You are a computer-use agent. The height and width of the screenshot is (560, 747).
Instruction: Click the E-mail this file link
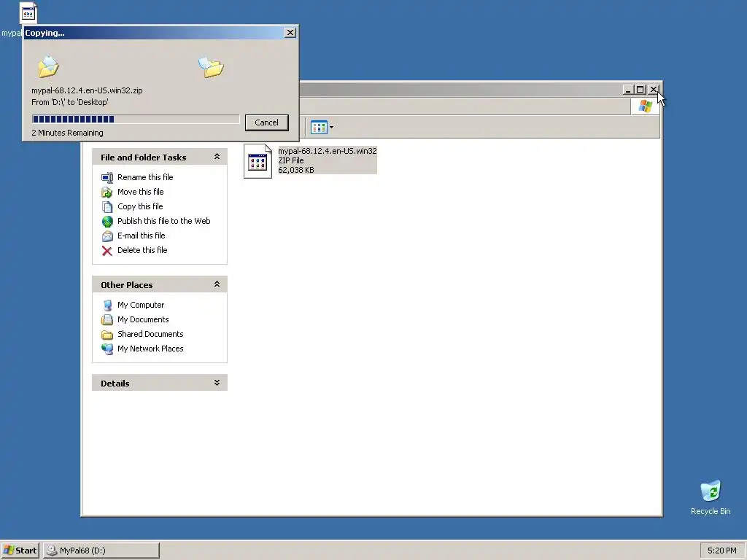pyautogui.click(x=141, y=236)
